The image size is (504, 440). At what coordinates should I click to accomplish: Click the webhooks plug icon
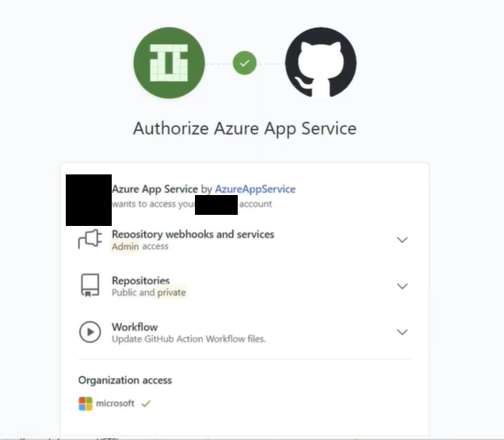coord(90,239)
